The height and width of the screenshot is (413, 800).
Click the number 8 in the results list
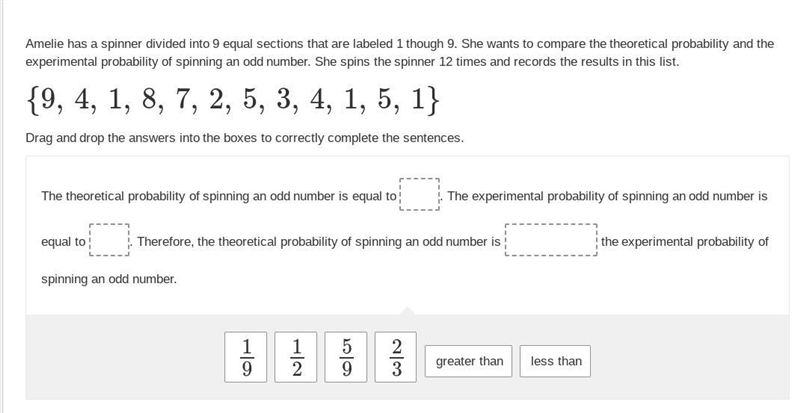tap(149, 99)
